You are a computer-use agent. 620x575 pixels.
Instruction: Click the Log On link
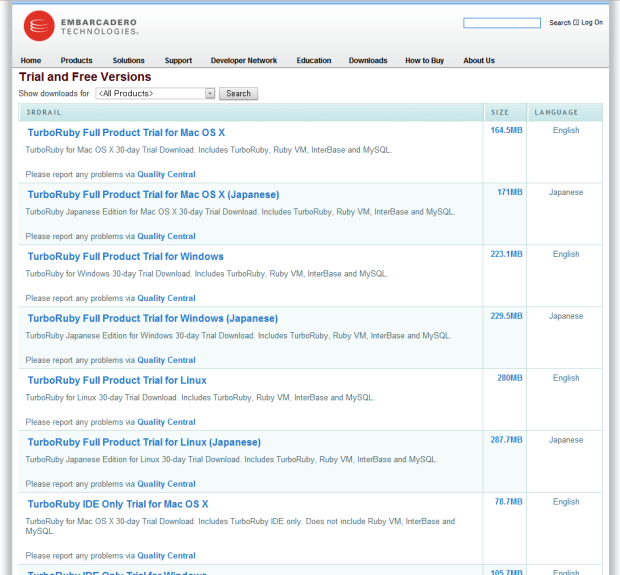tap(592, 23)
